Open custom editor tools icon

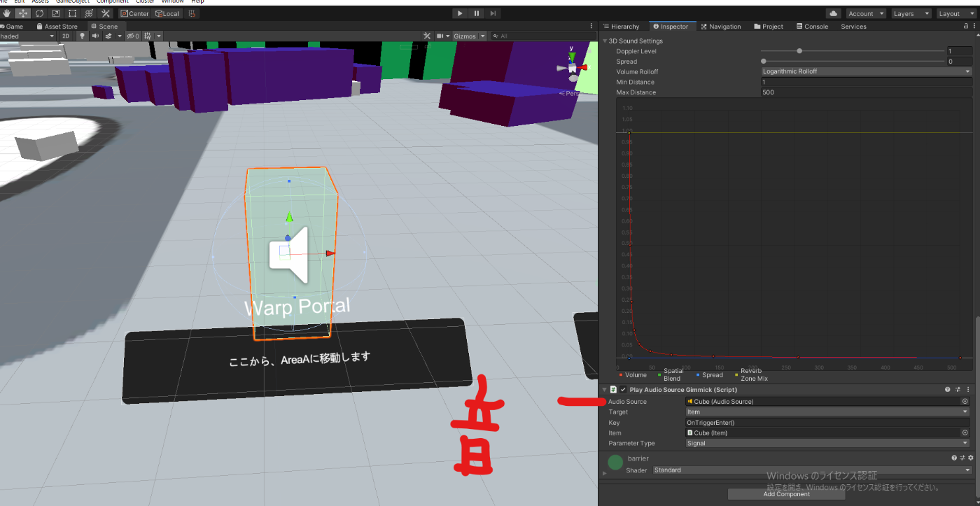(x=106, y=13)
